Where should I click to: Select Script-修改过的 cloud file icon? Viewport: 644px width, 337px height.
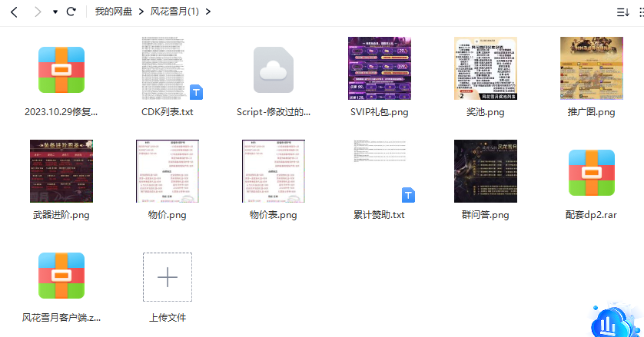click(274, 69)
